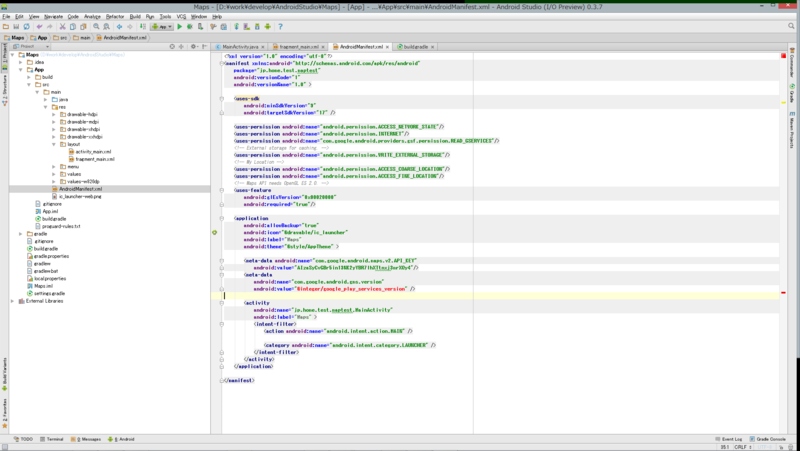Click the Settings wrench toolbar icon

213,27
